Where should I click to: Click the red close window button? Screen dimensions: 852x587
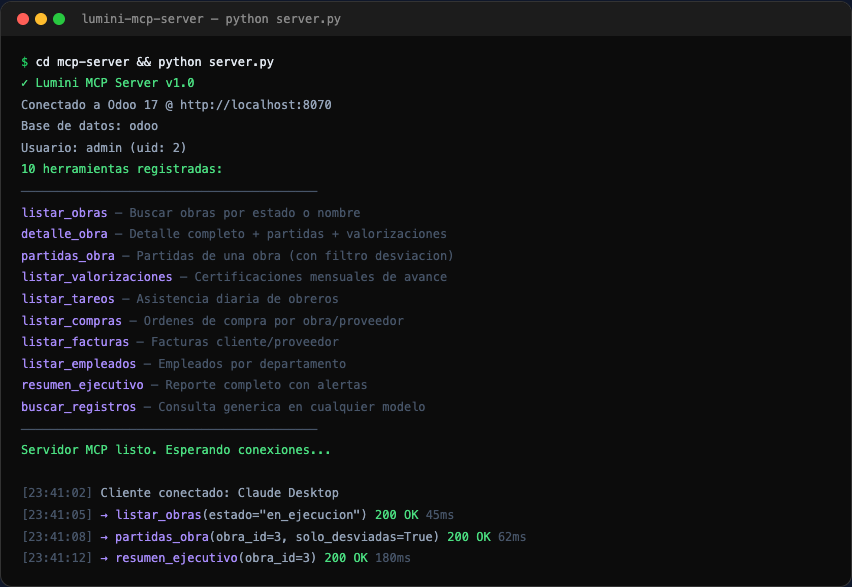tap(23, 19)
